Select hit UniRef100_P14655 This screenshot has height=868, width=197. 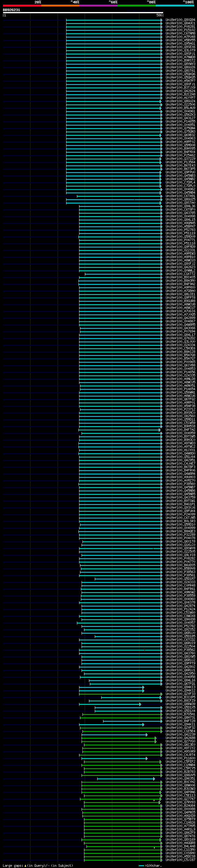coord(180,121)
